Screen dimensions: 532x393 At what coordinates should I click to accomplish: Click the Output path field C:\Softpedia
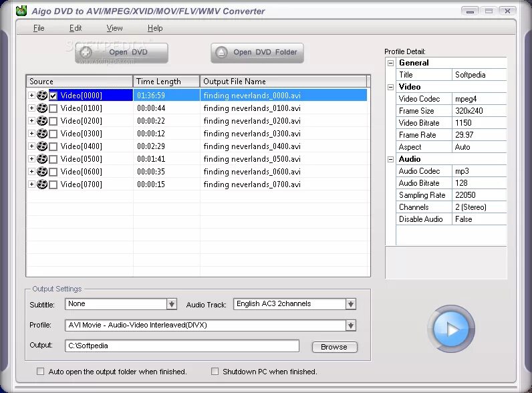coord(182,346)
